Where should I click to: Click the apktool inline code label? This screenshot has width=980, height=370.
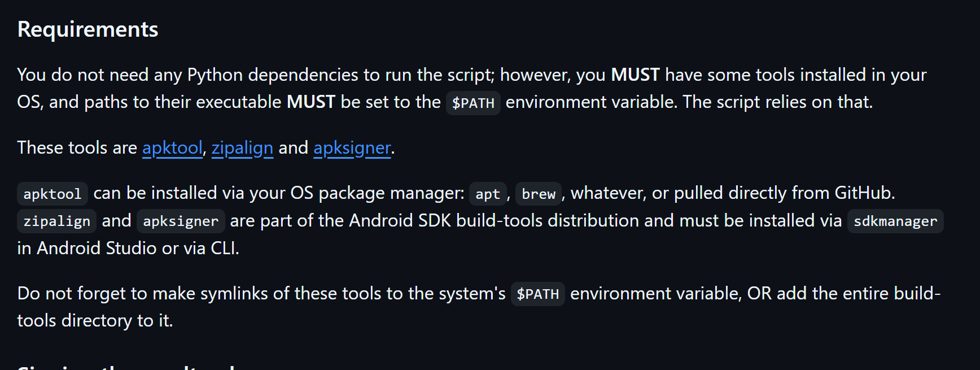(x=53, y=194)
